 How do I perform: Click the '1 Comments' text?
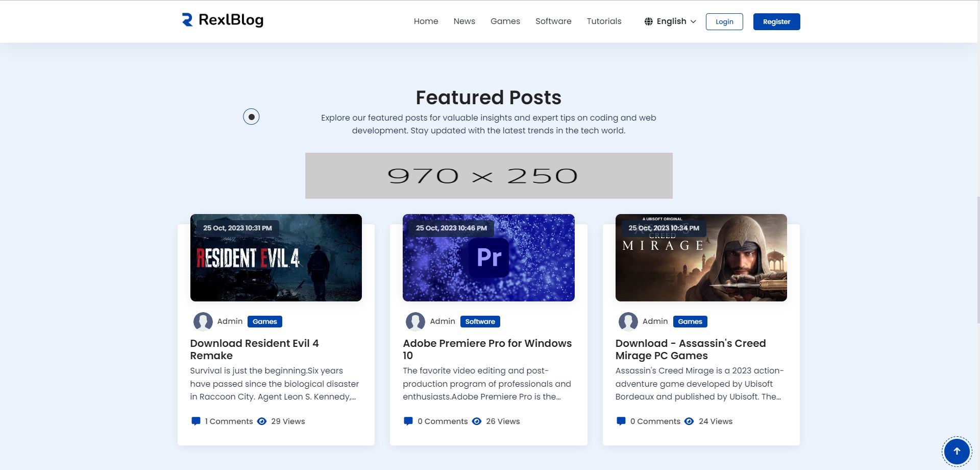click(229, 421)
